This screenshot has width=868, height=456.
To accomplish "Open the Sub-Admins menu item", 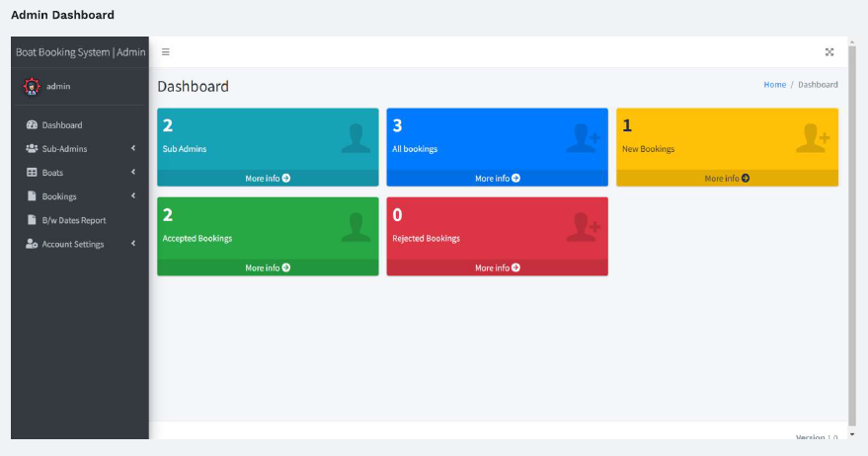I will (x=80, y=149).
